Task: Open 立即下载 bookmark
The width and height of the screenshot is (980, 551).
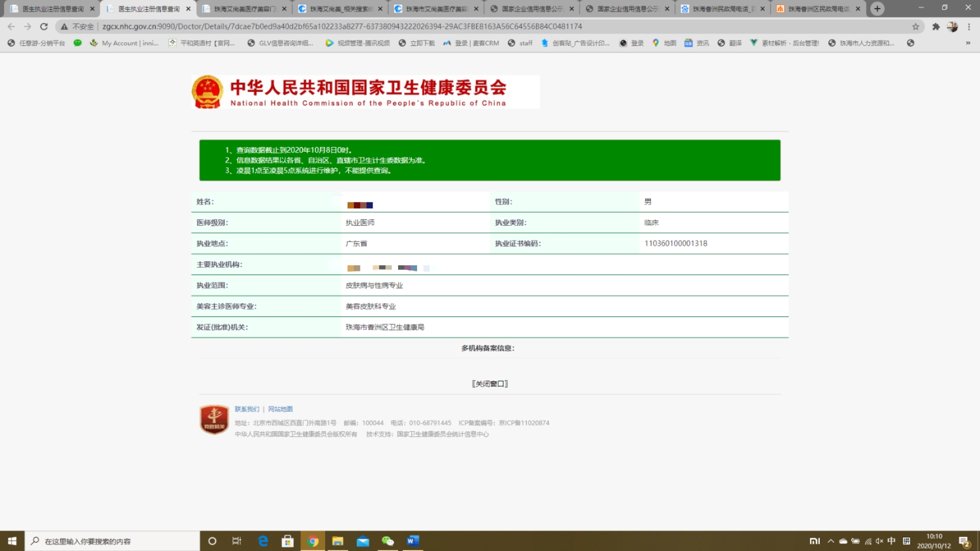Action: coord(416,43)
